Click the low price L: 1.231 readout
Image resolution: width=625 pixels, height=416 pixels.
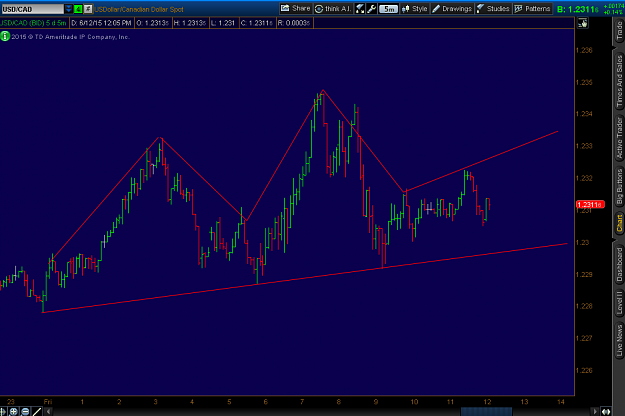(223, 23)
